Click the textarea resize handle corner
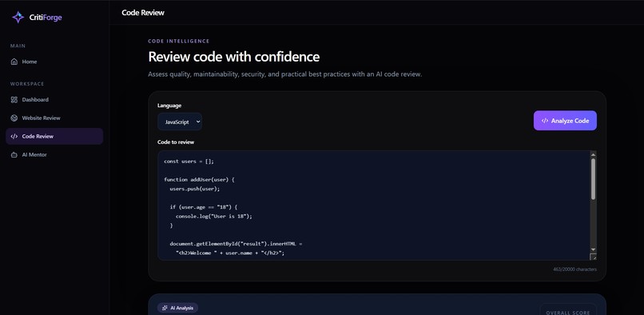The width and height of the screenshot is (644, 315). point(593,257)
